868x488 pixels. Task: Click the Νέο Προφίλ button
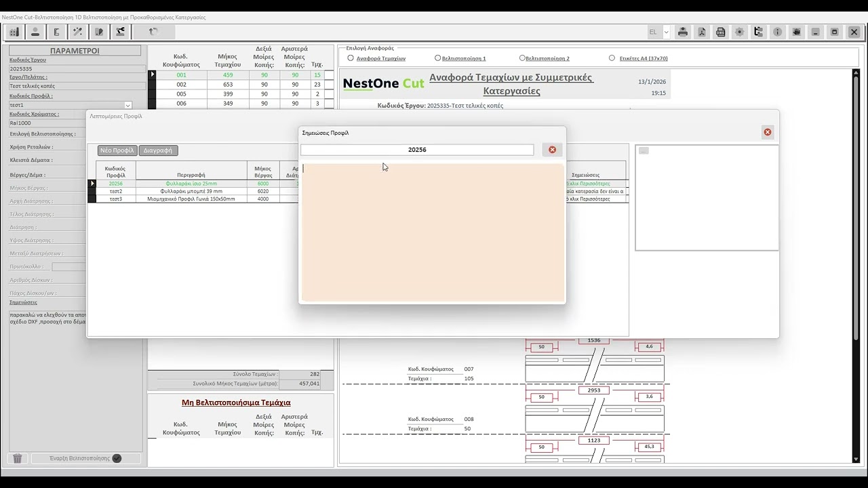117,150
